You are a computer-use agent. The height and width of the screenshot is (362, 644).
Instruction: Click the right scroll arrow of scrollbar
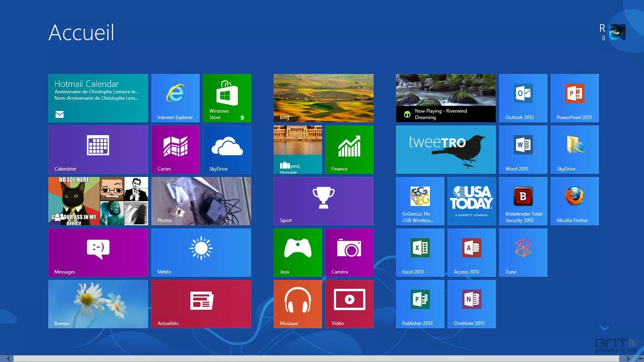(628, 358)
